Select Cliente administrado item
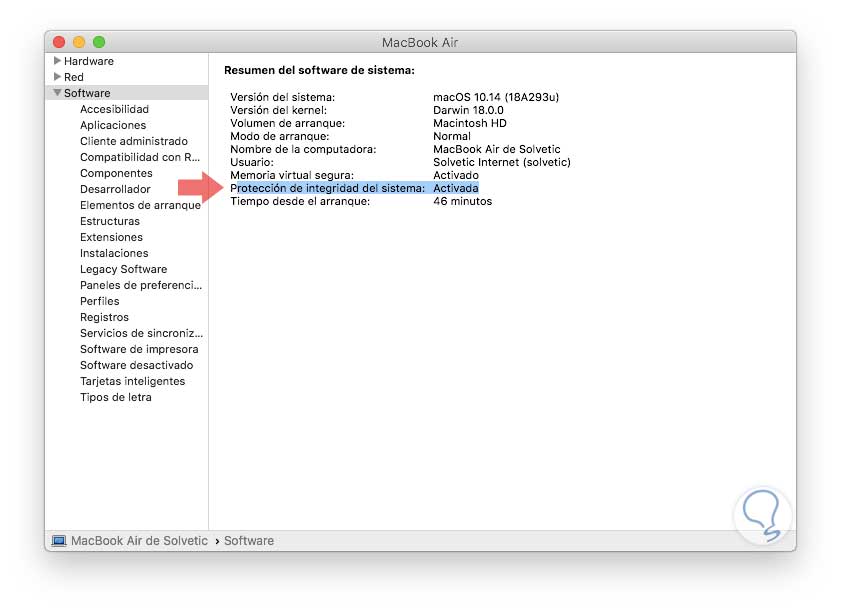 (134, 141)
